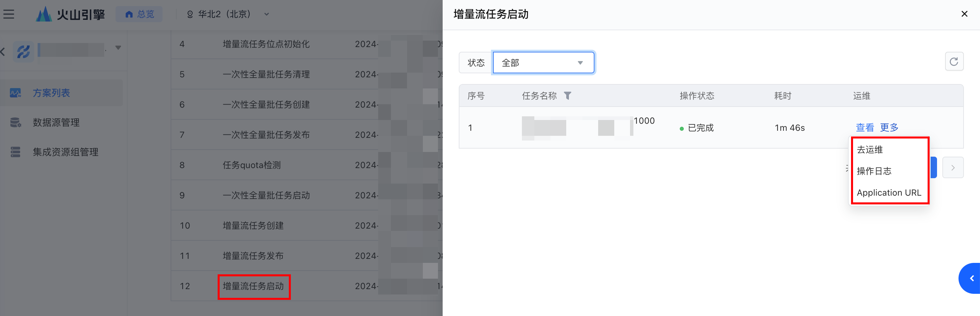Click the 运维 column header

coord(862,96)
